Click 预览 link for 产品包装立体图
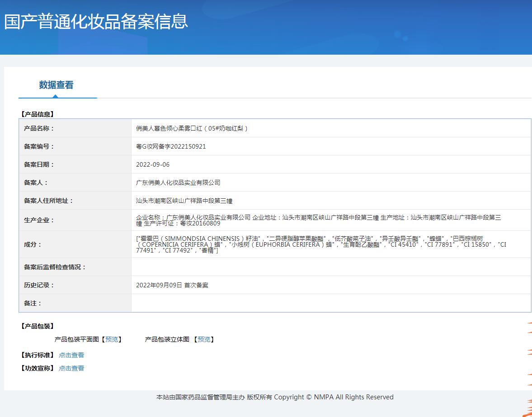532x417 pixels. (x=204, y=339)
